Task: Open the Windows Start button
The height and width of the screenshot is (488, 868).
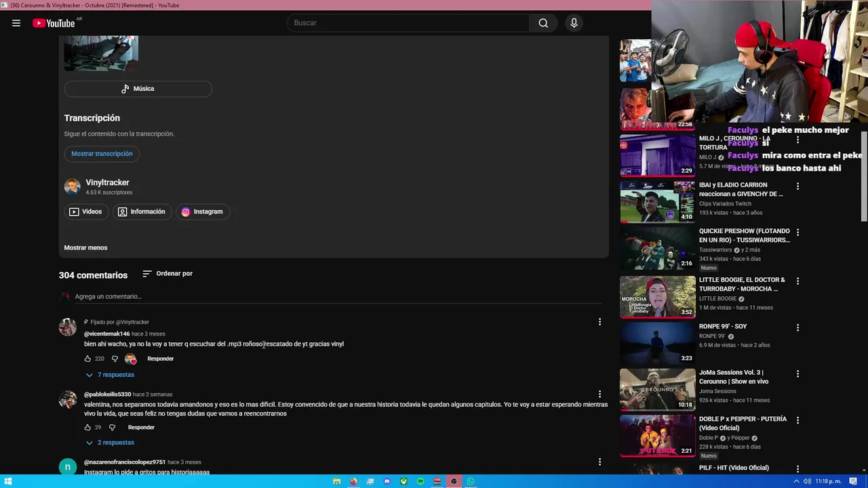Action: tap(8, 481)
